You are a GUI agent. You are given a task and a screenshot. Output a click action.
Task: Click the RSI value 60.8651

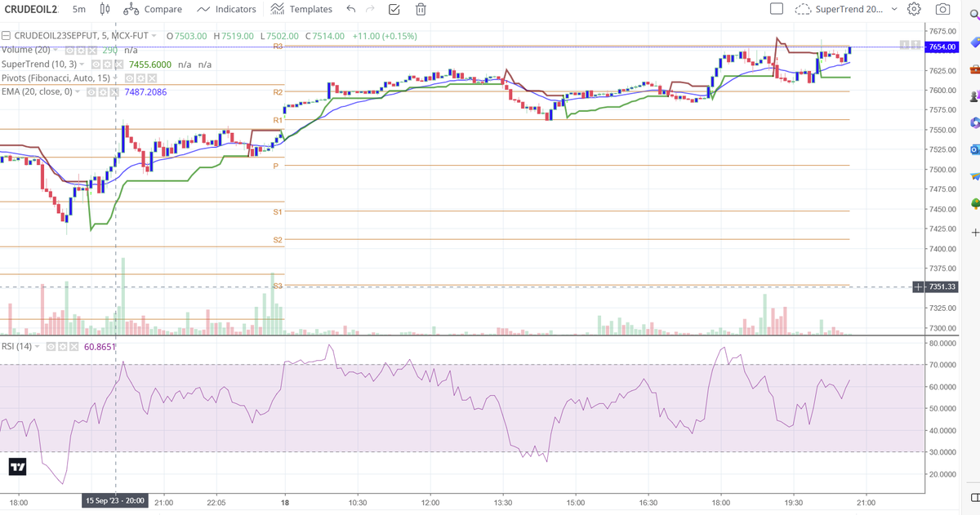pyautogui.click(x=100, y=346)
